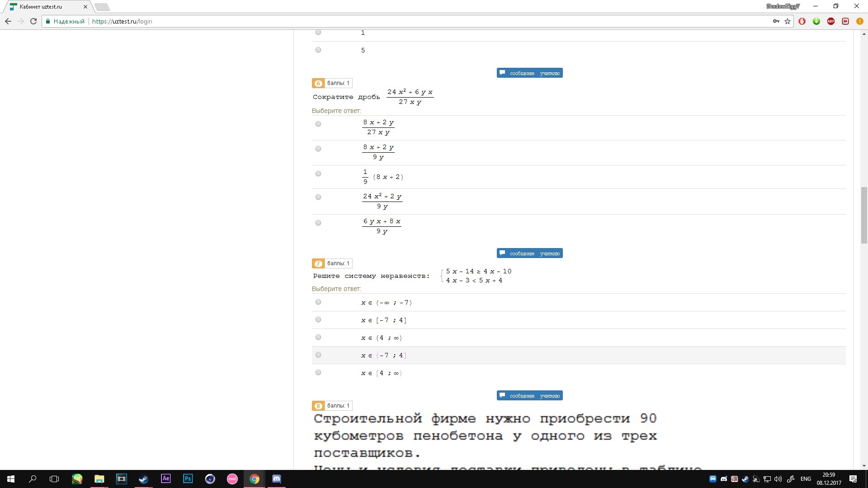This screenshot has width=868, height=488.
Task: Choose the answer (8x+2y)/9y
Action: (318, 149)
